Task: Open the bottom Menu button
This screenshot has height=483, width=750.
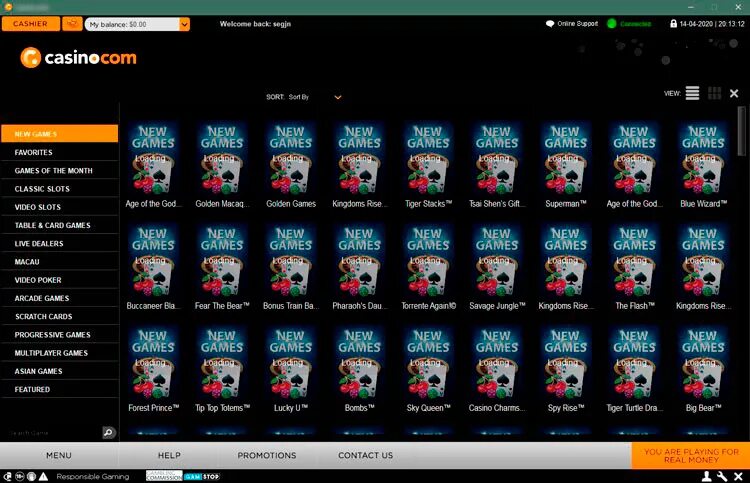Action: [59, 455]
